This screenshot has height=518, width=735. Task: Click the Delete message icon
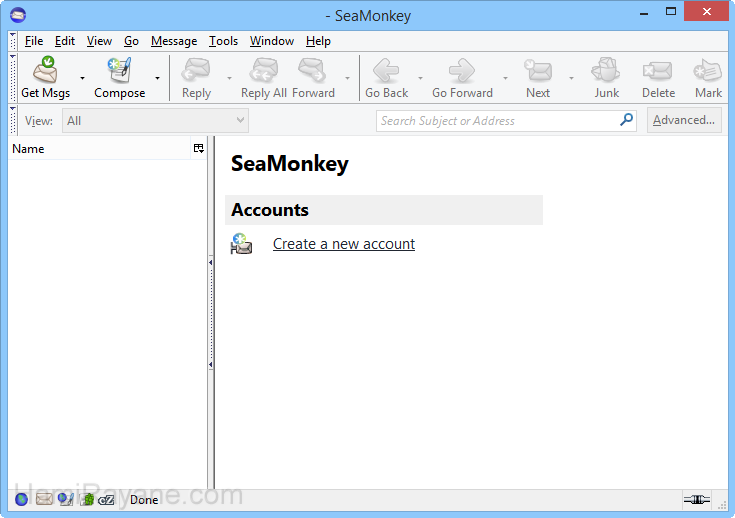pyautogui.click(x=658, y=71)
